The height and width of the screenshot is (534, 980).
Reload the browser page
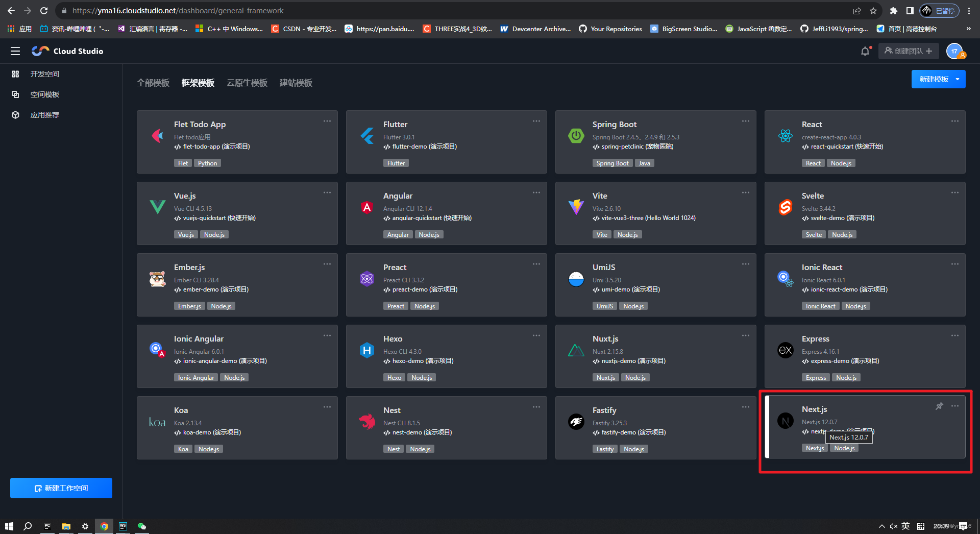point(44,11)
